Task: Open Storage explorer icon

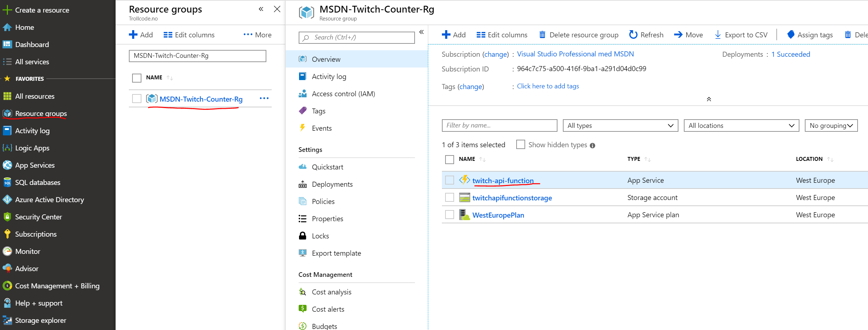Action: (x=7, y=320)
